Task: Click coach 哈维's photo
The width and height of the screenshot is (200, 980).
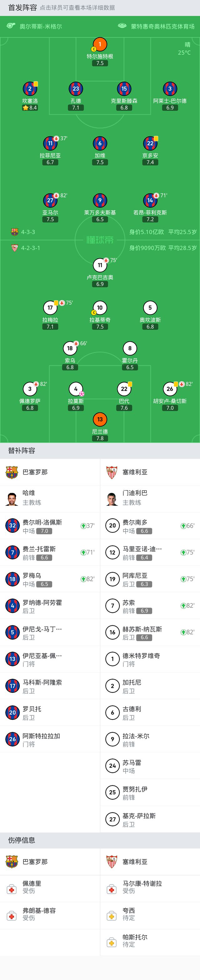Action: [x=12, y=498]
